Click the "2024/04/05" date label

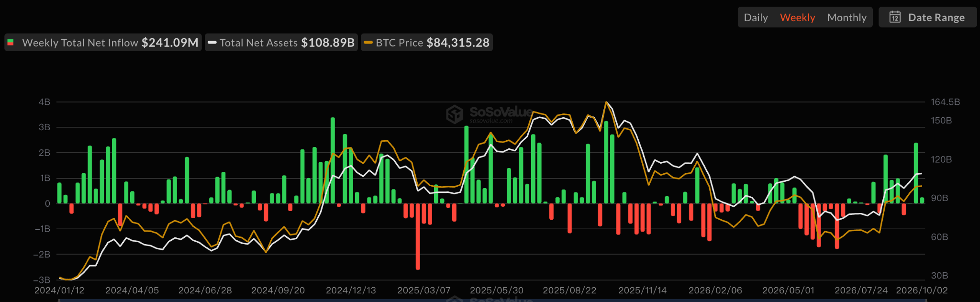click(132, 291)
